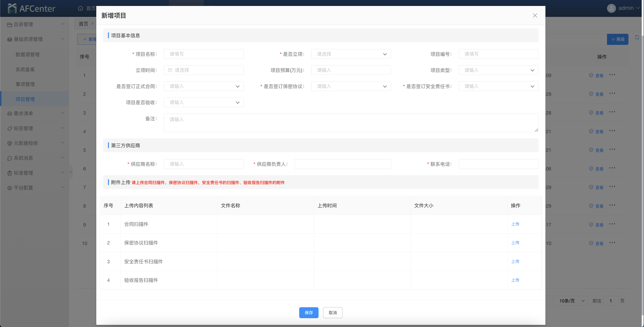Click the 新增 button behind the dialog
644x327 pixels.
[x=87, y=39]
